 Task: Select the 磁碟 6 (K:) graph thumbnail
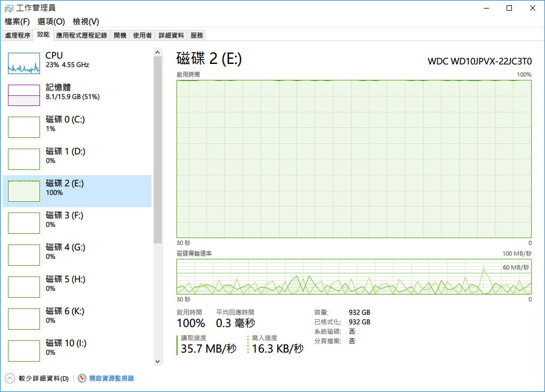click(24, 318)
